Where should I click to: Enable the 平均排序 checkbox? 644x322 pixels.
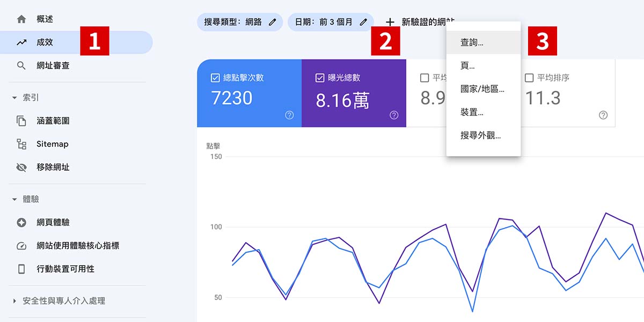pyautogui.click(x=529, y=78)
